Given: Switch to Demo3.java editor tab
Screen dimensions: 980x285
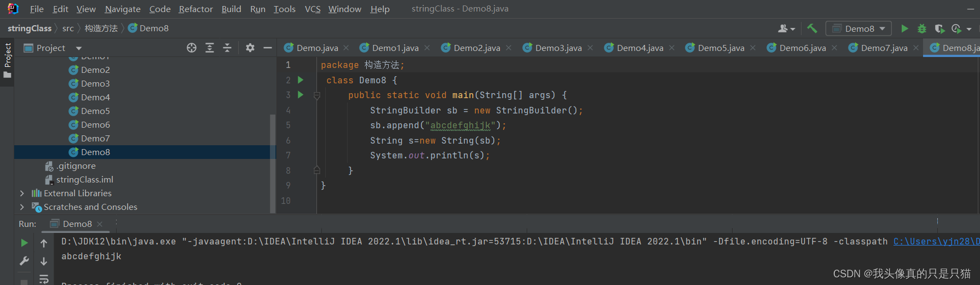Looking at the screenshot, I should (x=558, y=48).
